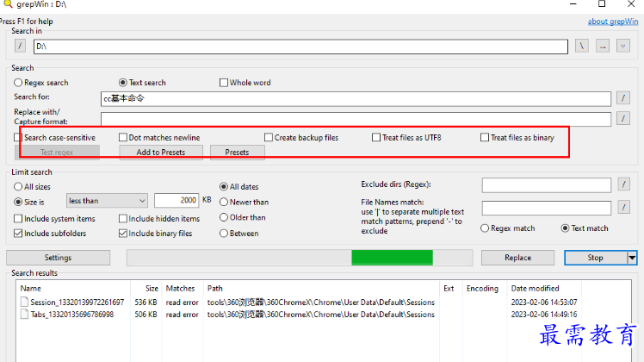
Task: Uncheck Include subfolders
Action: pyautogui.click(x=19, y=234)
